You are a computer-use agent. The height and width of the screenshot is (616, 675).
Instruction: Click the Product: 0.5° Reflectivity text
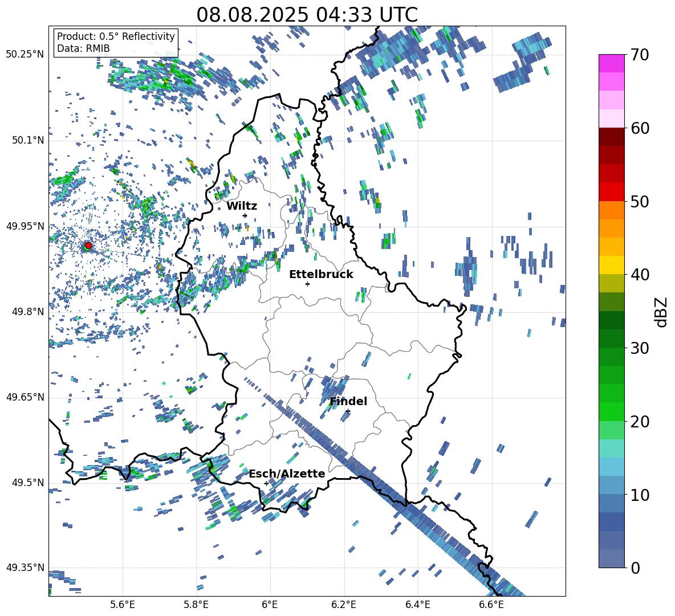pos(116,36)
